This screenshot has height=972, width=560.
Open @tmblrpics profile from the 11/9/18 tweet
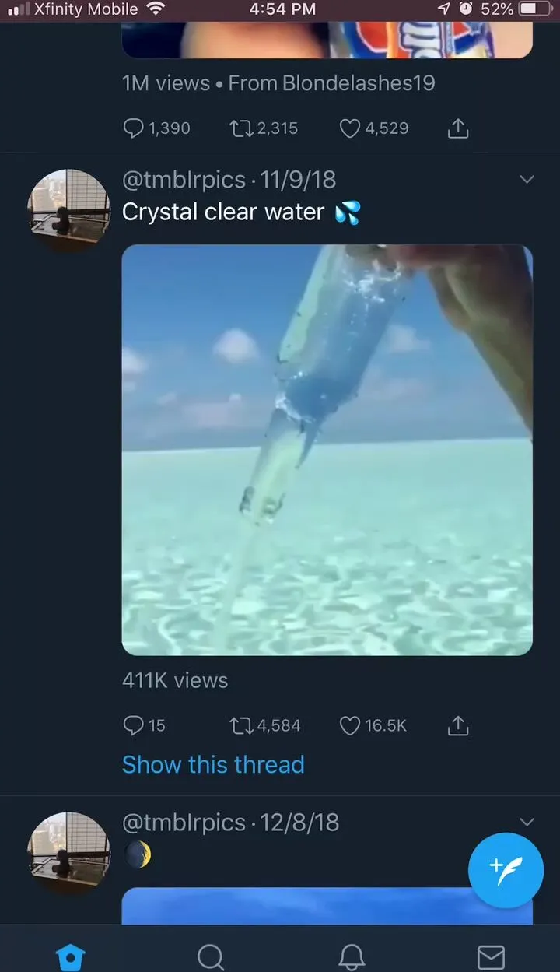click(x=184, y=180)
